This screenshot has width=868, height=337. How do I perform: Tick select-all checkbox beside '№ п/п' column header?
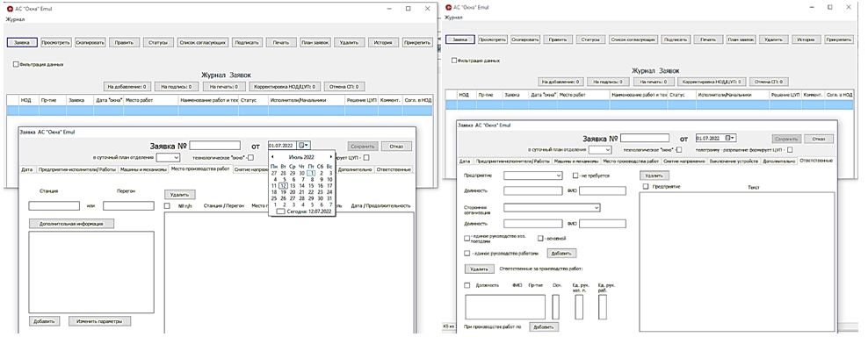(x=167, y=206)
